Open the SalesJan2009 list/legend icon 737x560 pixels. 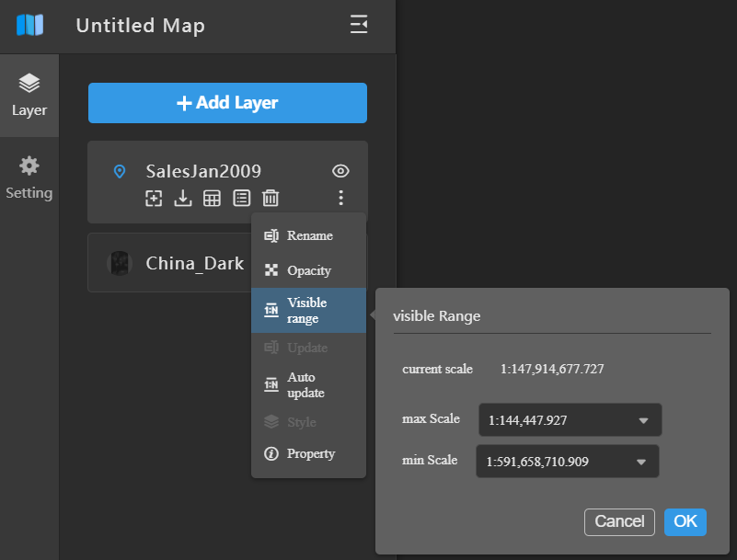242,199
